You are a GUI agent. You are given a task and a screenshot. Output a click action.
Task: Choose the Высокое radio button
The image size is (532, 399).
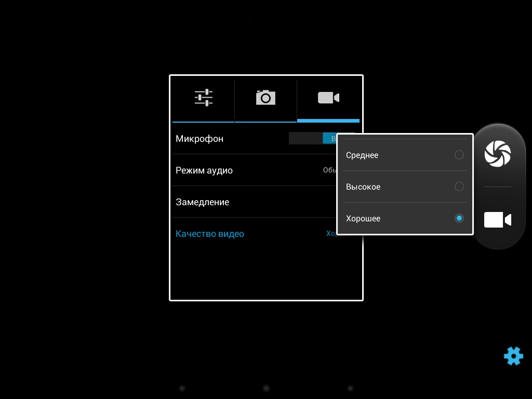click(x=459, y=187)
